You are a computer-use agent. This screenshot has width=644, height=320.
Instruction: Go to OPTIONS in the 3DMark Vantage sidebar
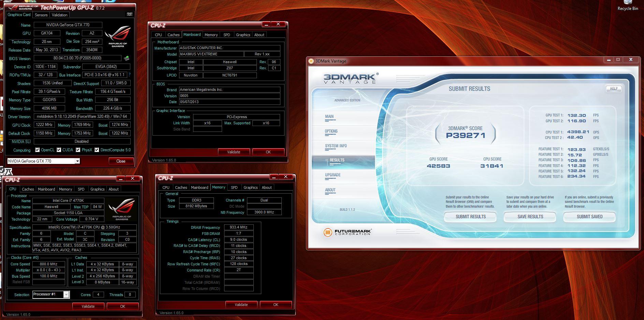coord(344,132)
